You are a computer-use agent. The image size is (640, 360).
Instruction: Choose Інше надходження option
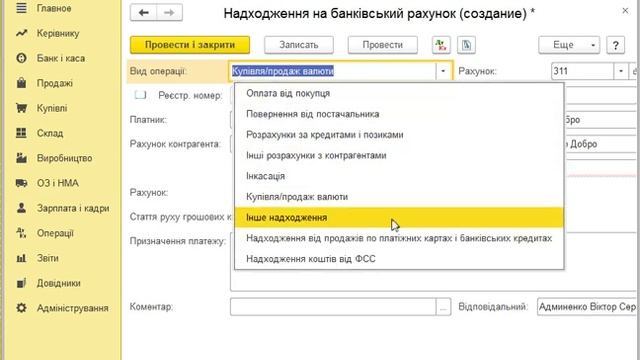coord(399,218)
